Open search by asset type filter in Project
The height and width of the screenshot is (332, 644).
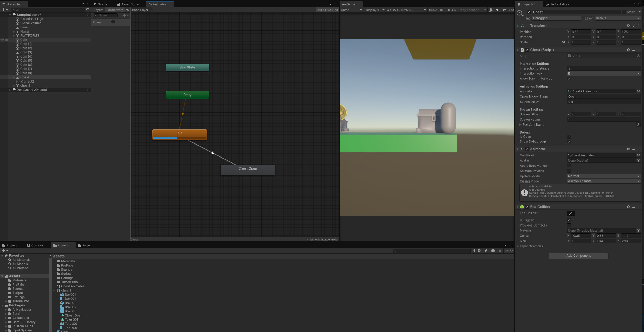[x=479, y=251]
